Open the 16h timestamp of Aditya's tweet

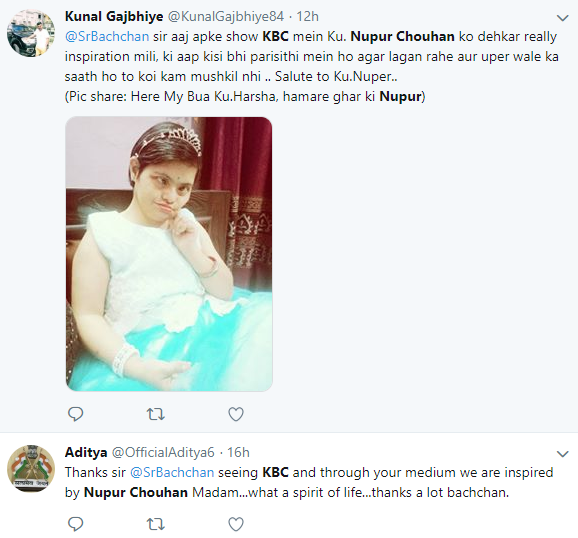click(x=238, y=452)
